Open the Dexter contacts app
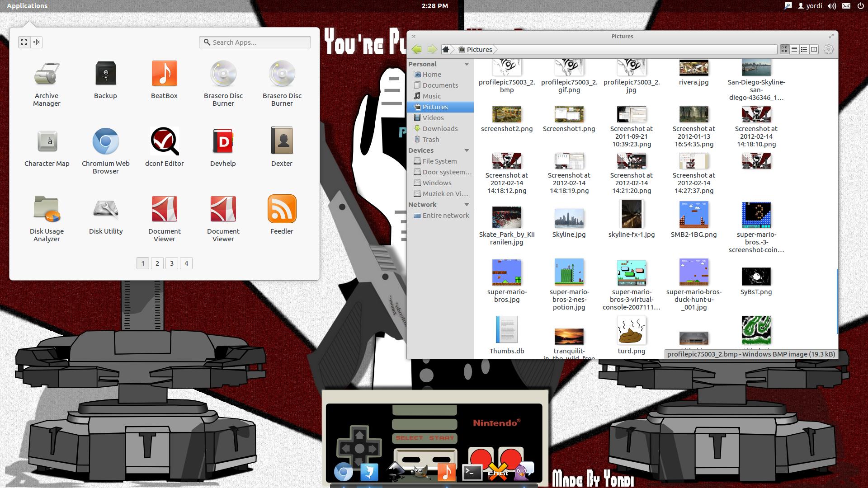This screenshot has width=868, height=488. coord(282,148)
